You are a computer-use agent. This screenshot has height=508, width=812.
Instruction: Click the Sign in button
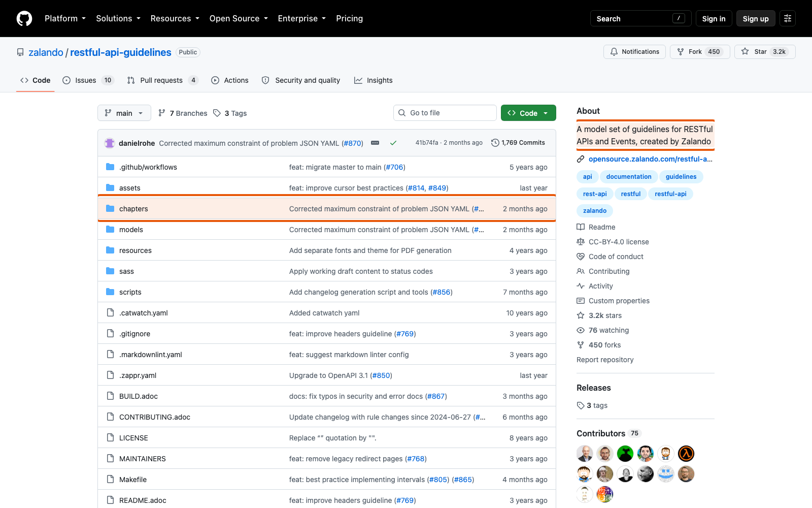(x=714, y=18)
